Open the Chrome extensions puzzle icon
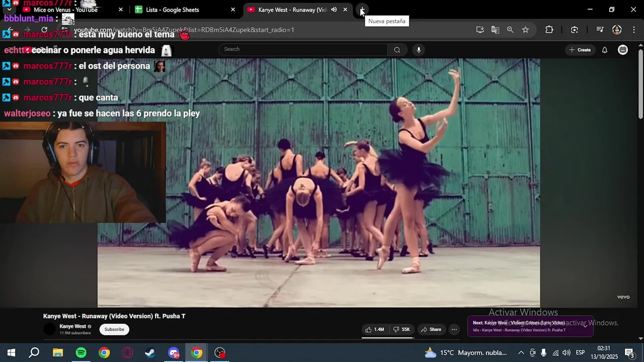Screen dimensions: 644x362 point(549,30)
